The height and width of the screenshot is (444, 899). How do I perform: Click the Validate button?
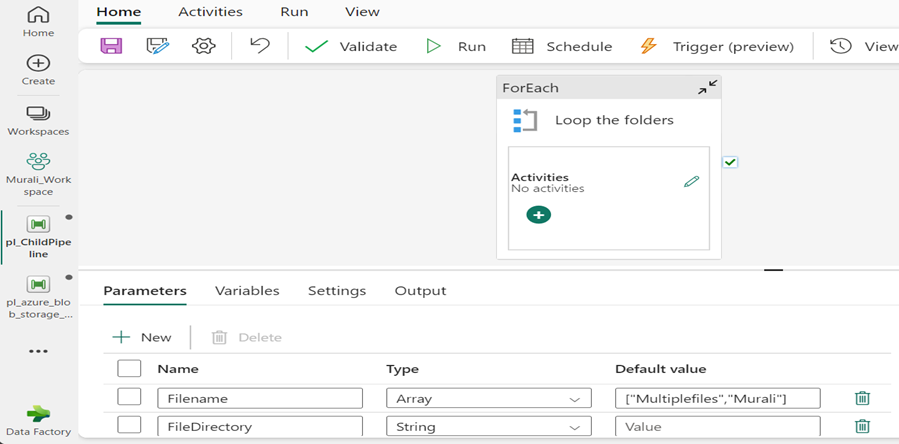click(x=351, y=46)
